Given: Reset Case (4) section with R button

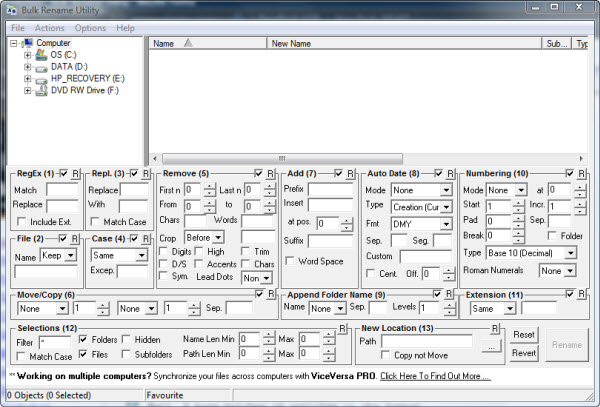Looking at the screenshot, I should [145, 239].
